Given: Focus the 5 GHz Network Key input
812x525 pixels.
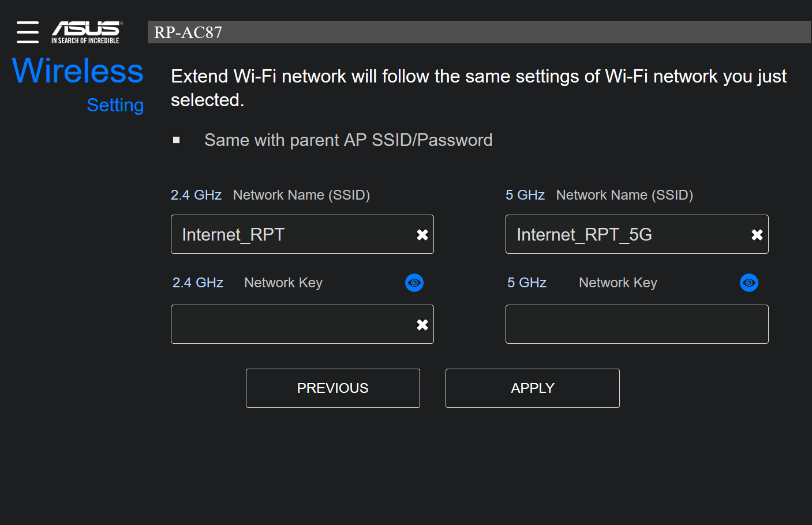Looking at the screenshot, I should (637, 325).
